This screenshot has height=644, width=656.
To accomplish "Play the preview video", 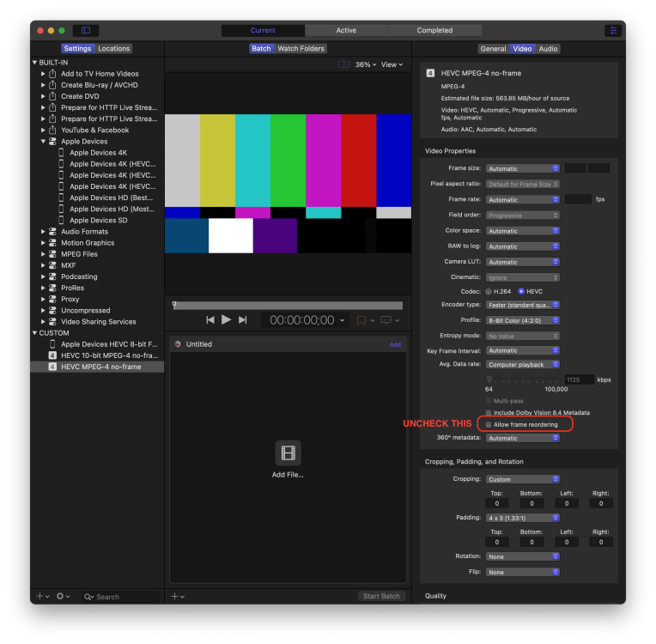I will click(226, 320).
